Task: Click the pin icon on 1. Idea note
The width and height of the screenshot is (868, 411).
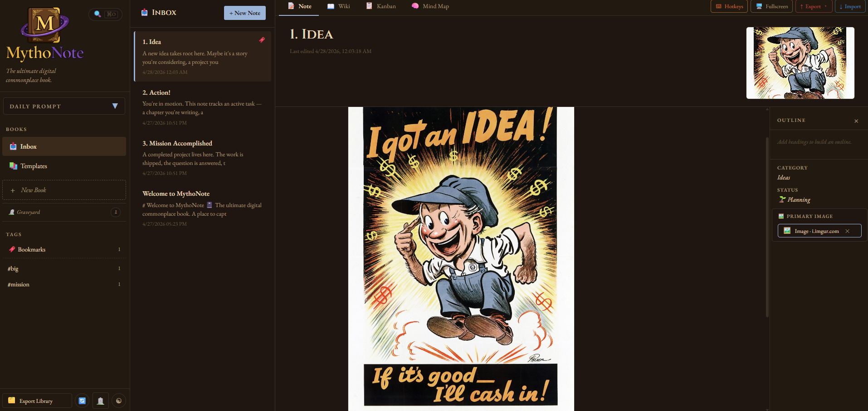Action: coord(262,40)
